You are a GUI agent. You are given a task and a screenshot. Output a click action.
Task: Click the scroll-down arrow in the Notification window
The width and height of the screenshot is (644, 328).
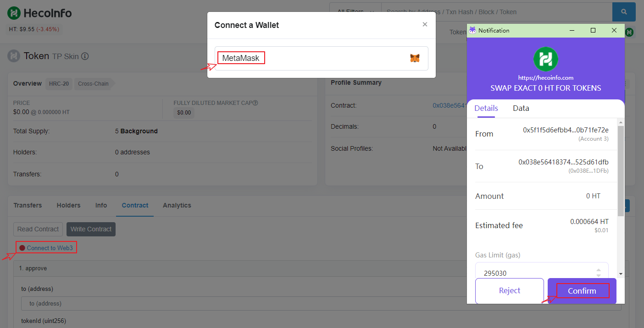point(621,273)
